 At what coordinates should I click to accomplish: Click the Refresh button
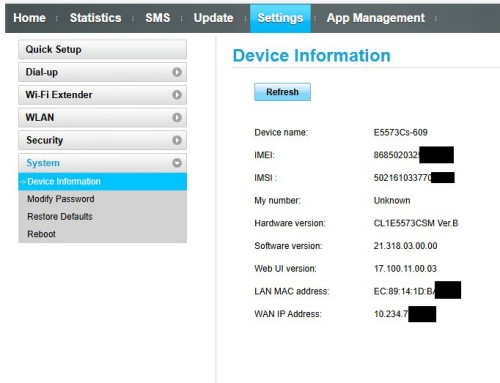[282, 92]
